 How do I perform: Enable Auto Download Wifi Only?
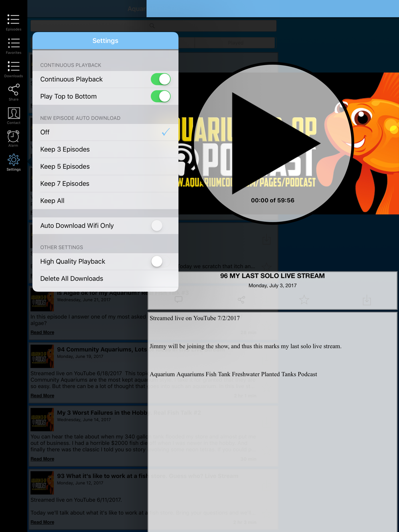(160, 226)
